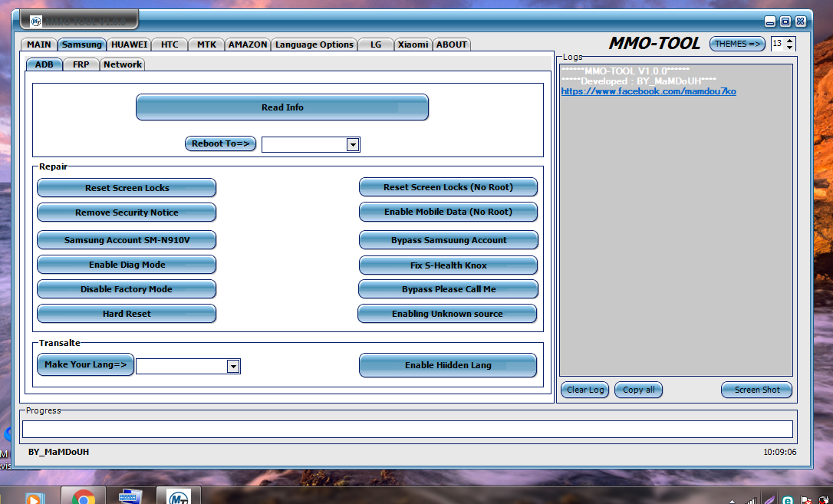Click the Read Info button
Viewport: 833px width, 504px height.
(x=282, y=107)
